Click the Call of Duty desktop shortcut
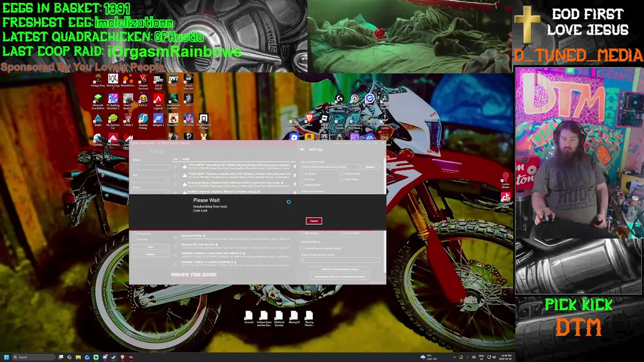 [158, 81]
